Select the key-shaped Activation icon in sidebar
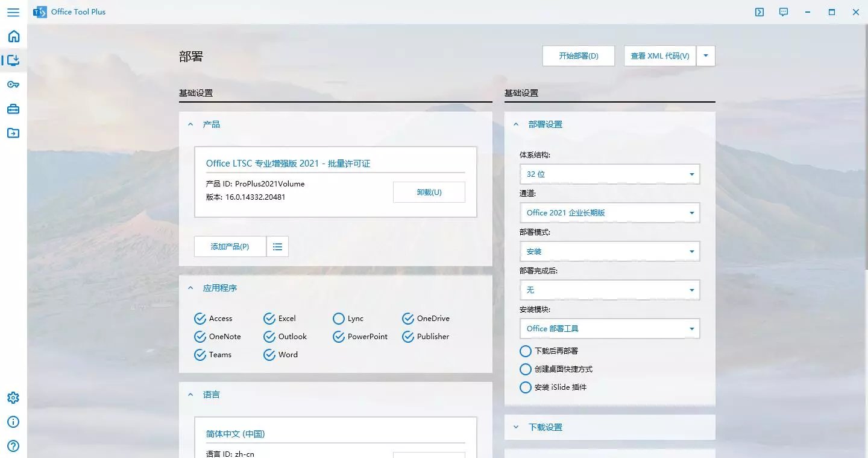Image resolution: width=868 pixels, height=458 pixels. [x=13, y=84]
